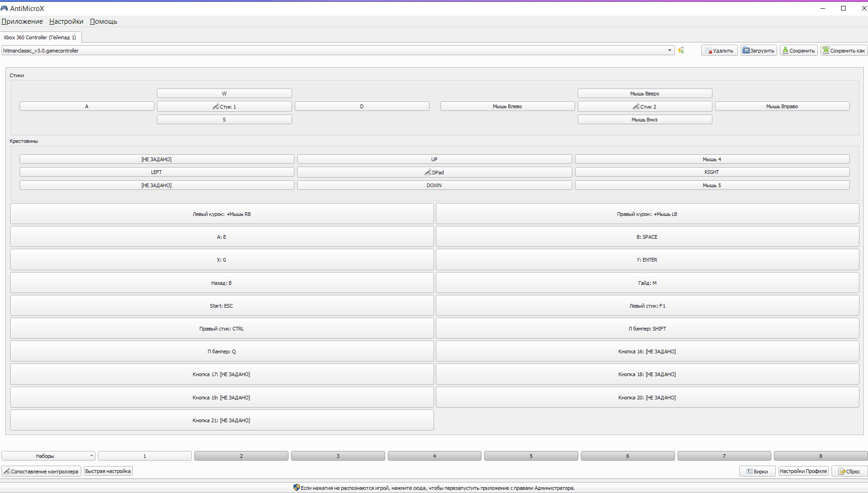Expand the profile selection dropdown

pyautogui.click(x=669, y=51)
